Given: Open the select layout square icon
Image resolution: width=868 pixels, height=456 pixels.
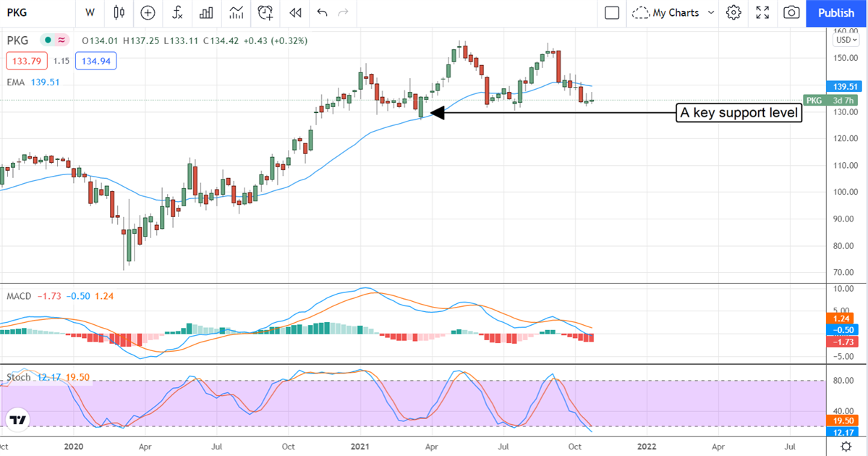Looking at the screenshot, I should 612,12.
